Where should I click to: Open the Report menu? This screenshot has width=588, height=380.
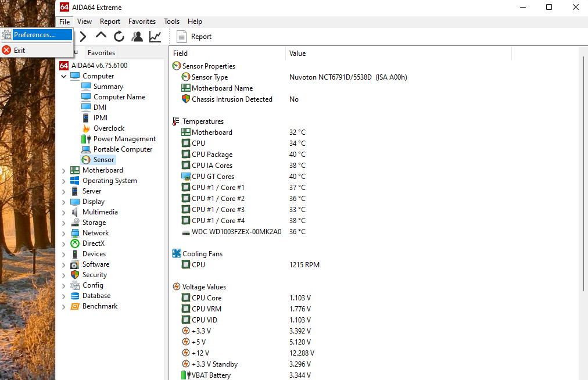click(110, 21)
